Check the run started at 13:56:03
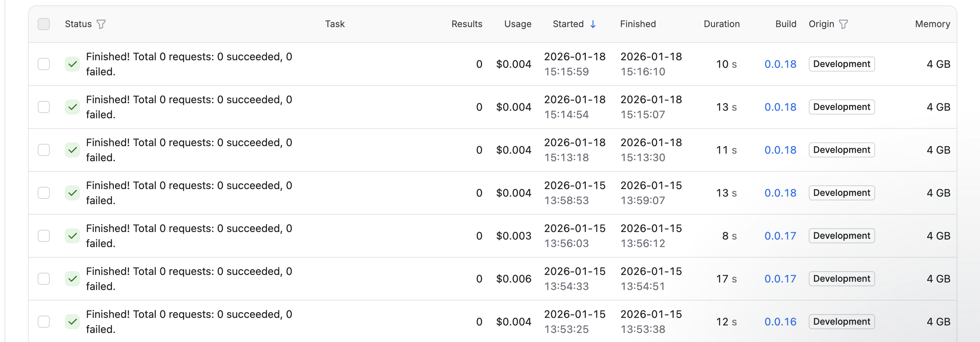This screenshot has height=342, width=980. (44, 236)
